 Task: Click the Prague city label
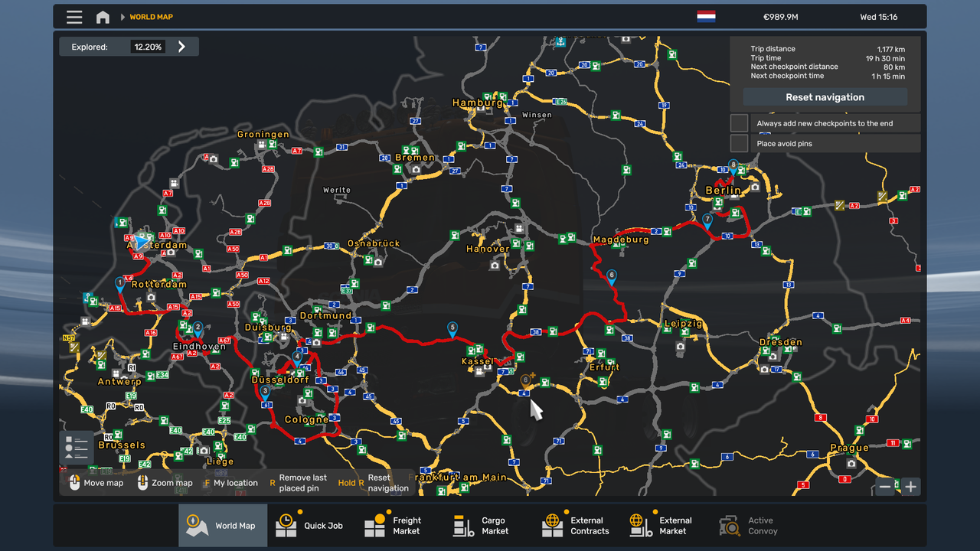[850, 448]
